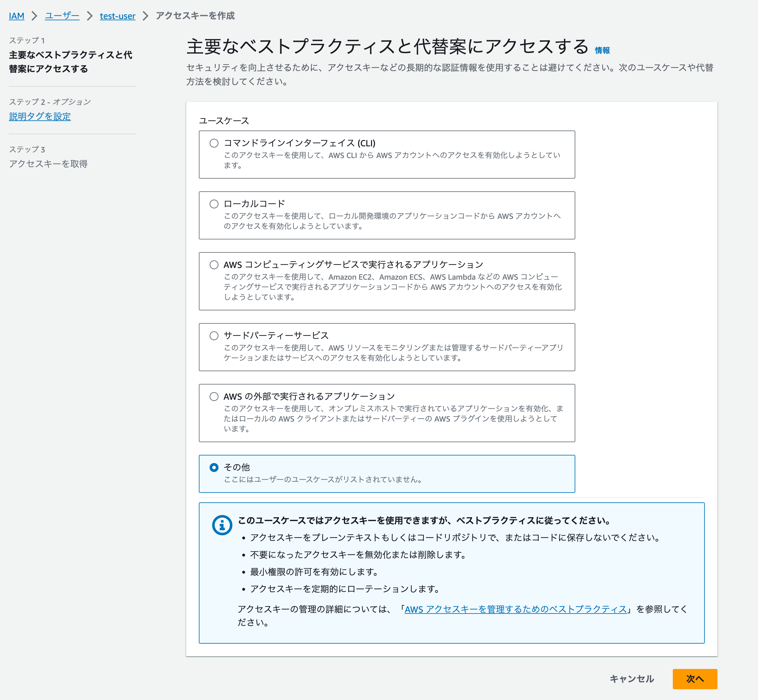Image resolution: width=758 pixels, height=700 pixels.
Task: Click step 3 label アクセスキーを取得
Action: [x=48, y=164]
